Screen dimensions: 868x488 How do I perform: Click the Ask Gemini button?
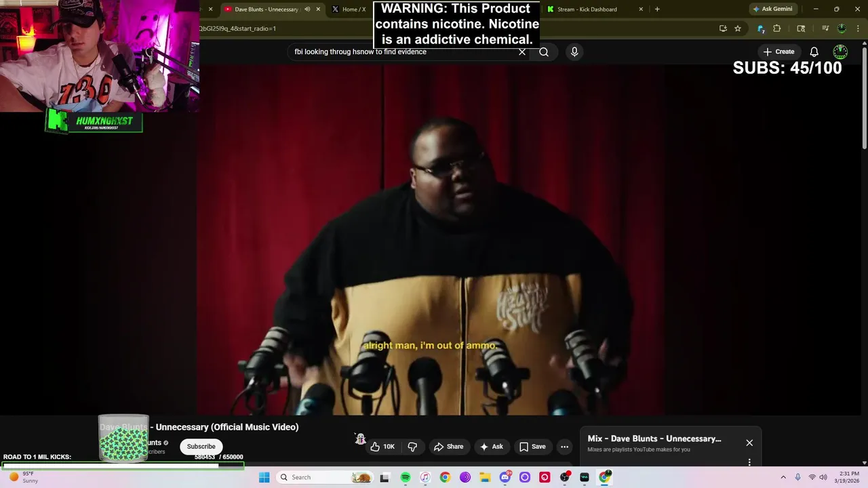tap(772, 9)
